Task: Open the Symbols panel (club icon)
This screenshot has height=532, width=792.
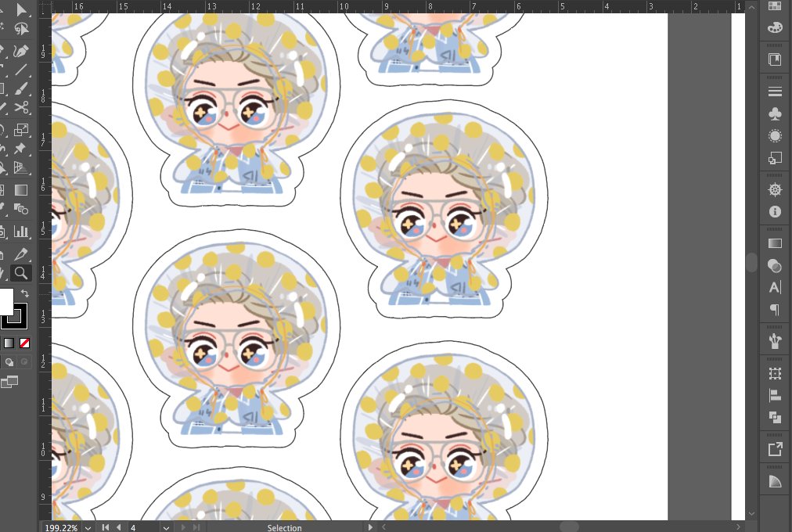Action: tap(775, 114)
